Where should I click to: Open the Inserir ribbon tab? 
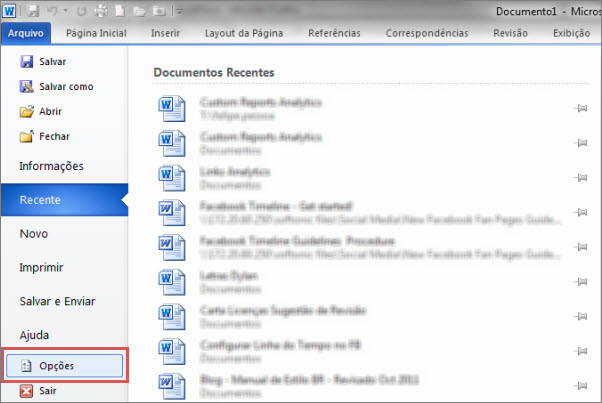click(x=165, y=33)
